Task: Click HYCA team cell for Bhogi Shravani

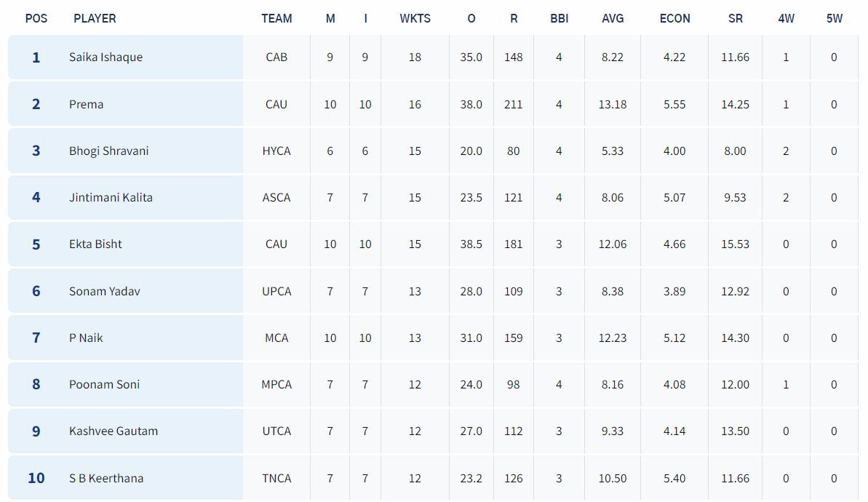Action: pos(276,151)
